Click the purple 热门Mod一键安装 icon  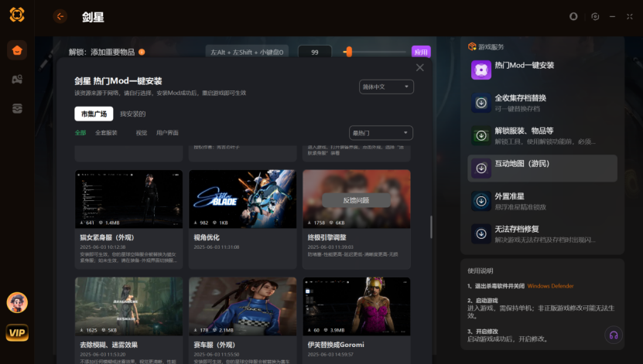[x=481, y=70]
